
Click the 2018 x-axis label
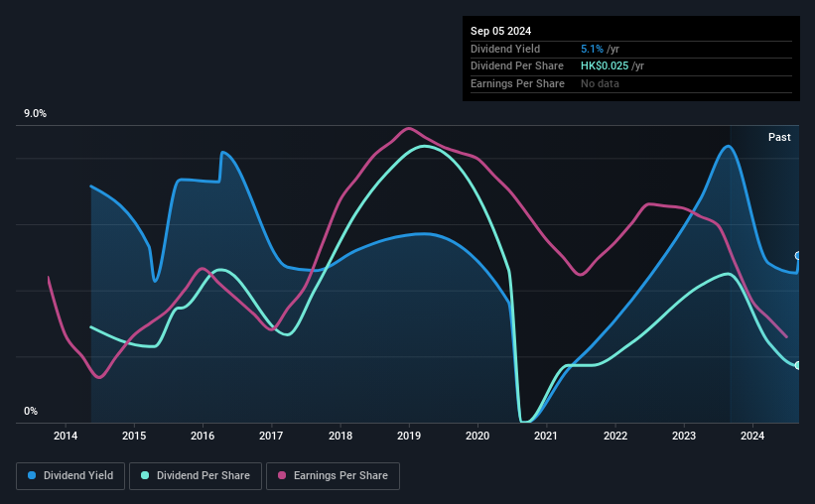(340, 436)
